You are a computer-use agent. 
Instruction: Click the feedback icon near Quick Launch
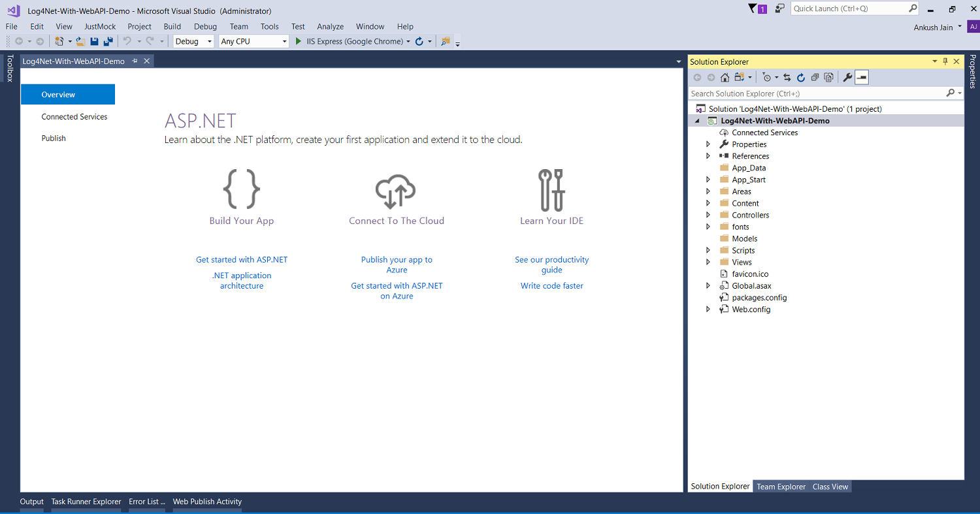(x=780, y=8)
